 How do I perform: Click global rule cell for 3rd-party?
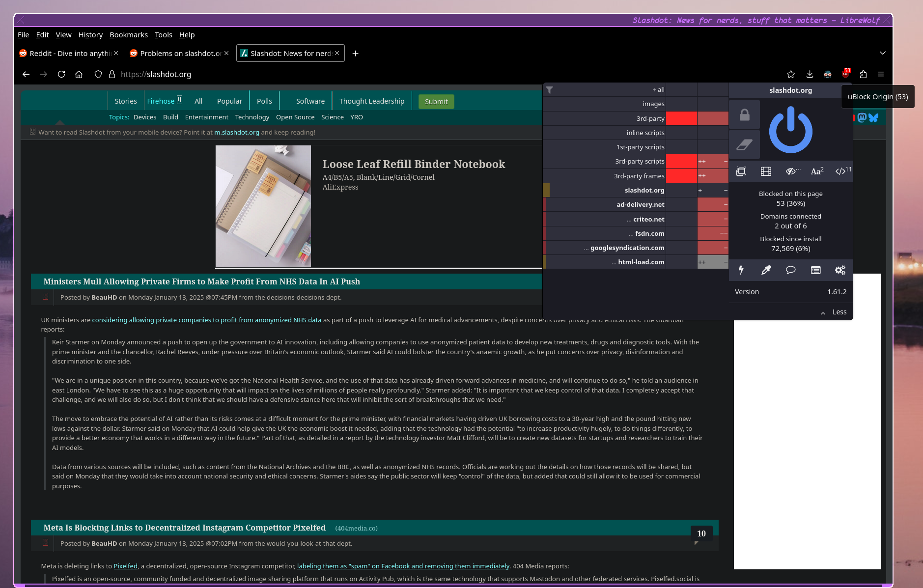[681, 118]
